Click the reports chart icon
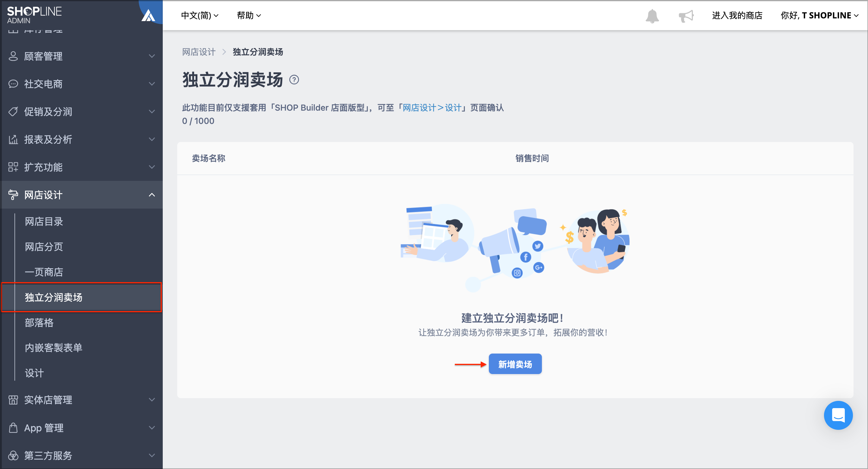 tap(13, 139)
